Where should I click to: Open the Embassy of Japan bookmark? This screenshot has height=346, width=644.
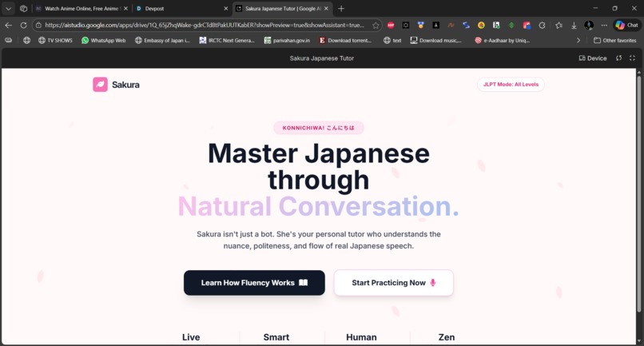pyautogui.click(x=163, y=40)
